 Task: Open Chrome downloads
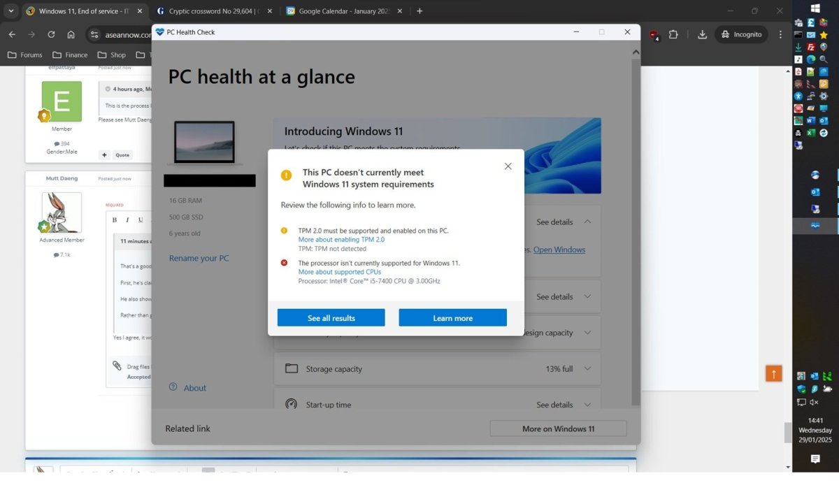(703, 34)
